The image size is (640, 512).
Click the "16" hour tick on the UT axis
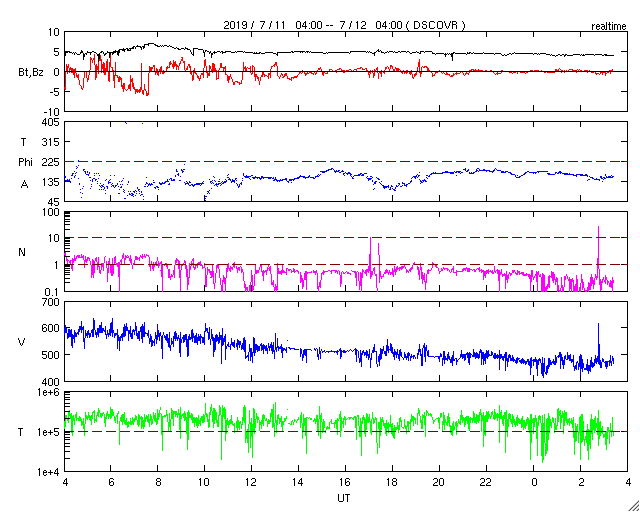[345, 482]
